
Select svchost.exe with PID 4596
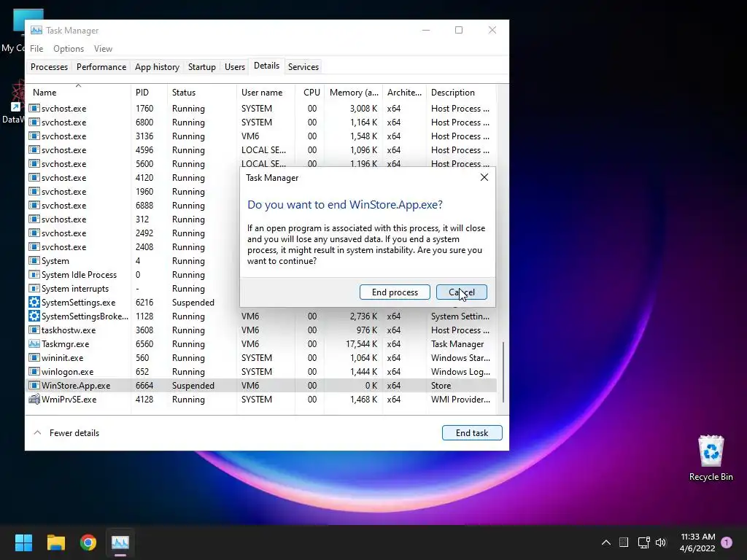tap(262, 150)
